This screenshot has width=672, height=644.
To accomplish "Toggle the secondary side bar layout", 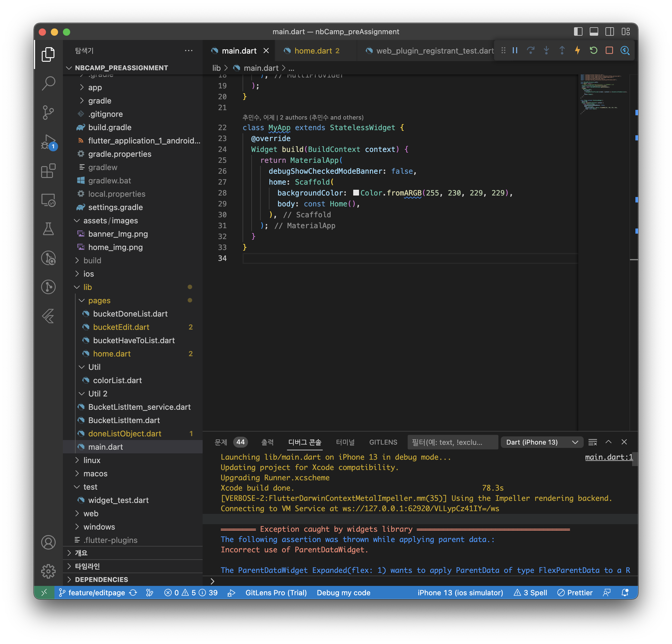I will pos(610,31).
